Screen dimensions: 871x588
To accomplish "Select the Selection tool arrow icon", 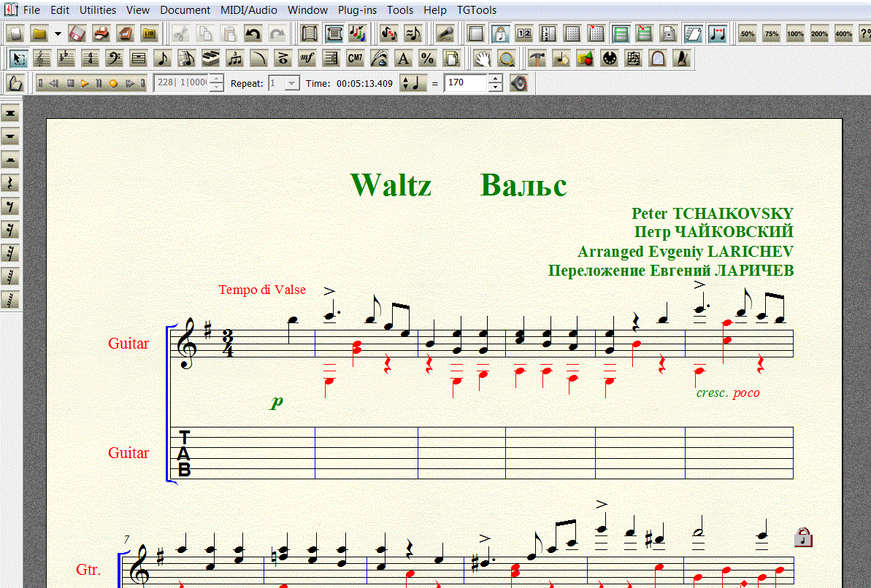I will pos(18,58).
